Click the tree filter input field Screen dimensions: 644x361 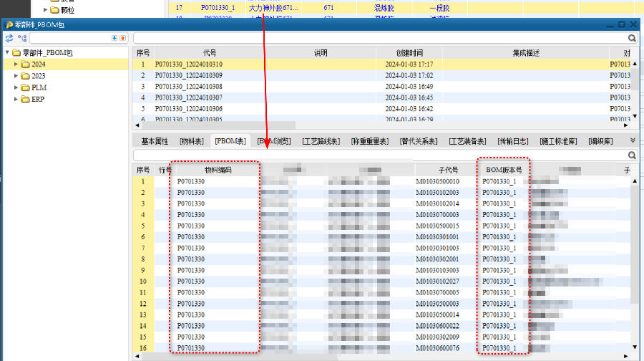[x=70, y=38]
